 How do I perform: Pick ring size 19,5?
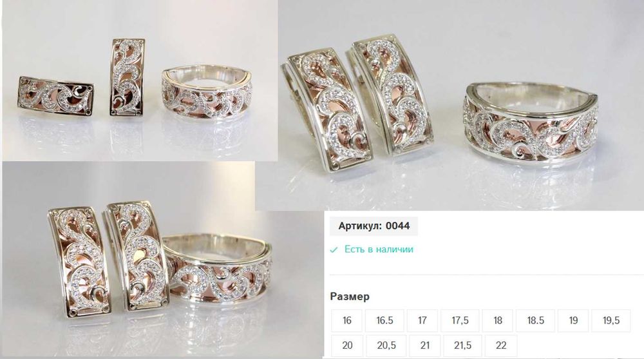[611, 320]
